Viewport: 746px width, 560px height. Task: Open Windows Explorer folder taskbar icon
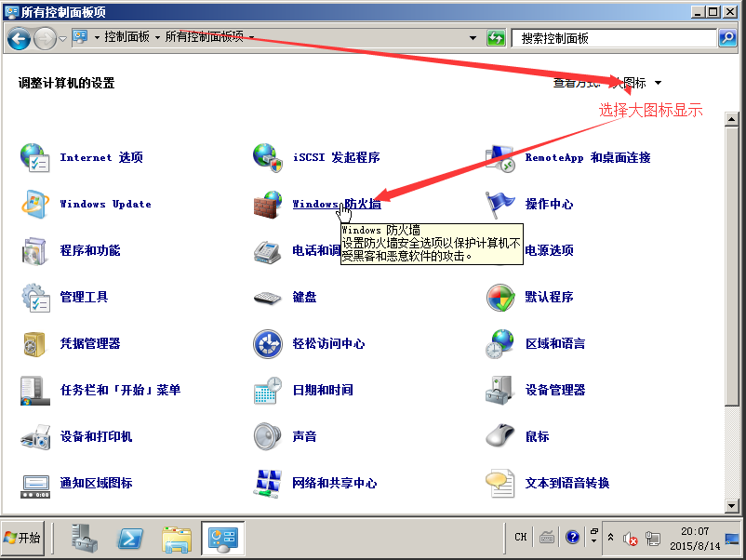177,538
